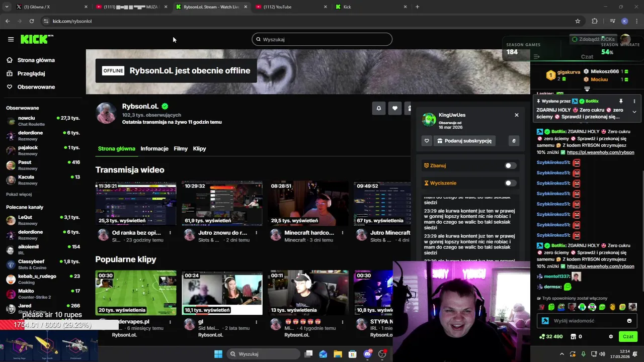Viewport: 644px width, 362px height.
Task: Expand the pinned BotRix message chevron
Action: pyautogui.click(x=634, y=112)
